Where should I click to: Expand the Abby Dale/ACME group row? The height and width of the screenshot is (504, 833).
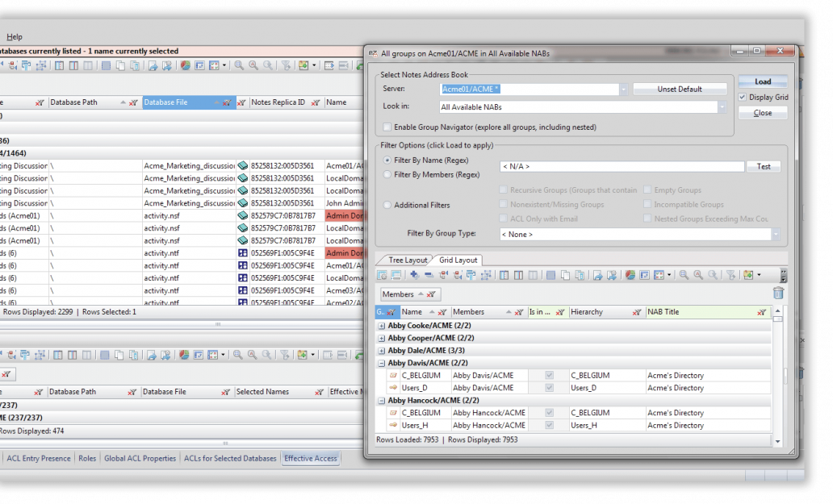pyautogui.click(x=382, y=350)
